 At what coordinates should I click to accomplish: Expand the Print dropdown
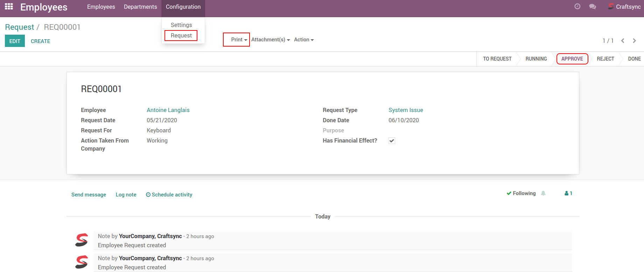pyautogui.click(x=239, y=40)
